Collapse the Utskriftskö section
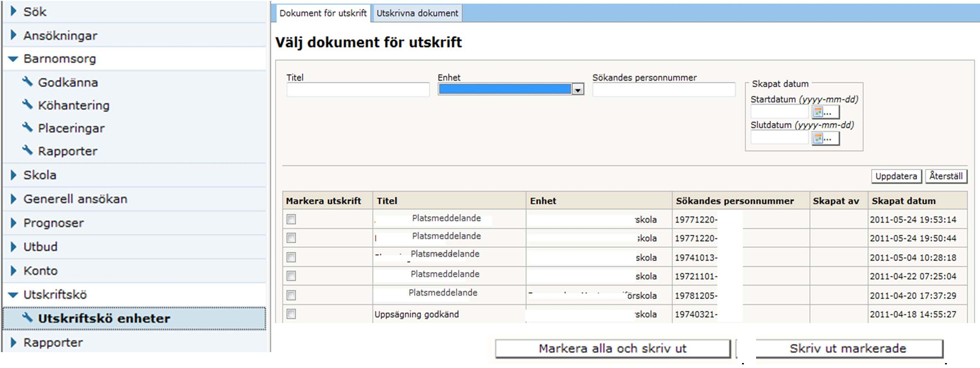 click(13, 294)
